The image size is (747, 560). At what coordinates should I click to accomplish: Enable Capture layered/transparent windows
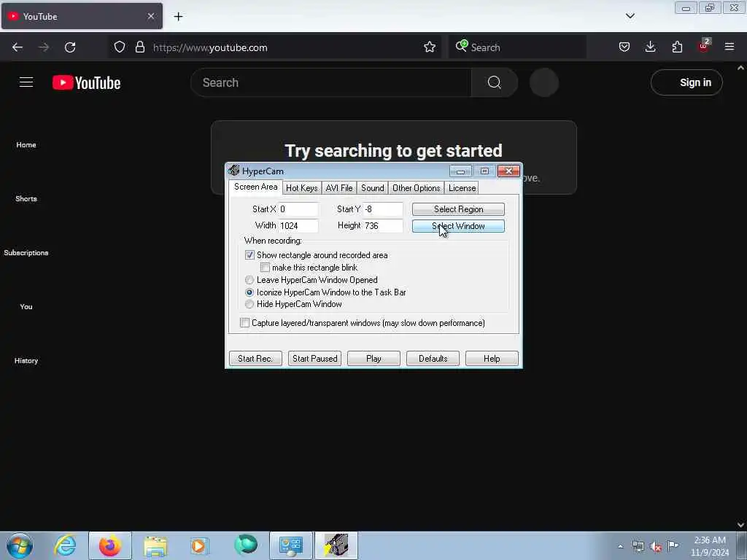244,323
